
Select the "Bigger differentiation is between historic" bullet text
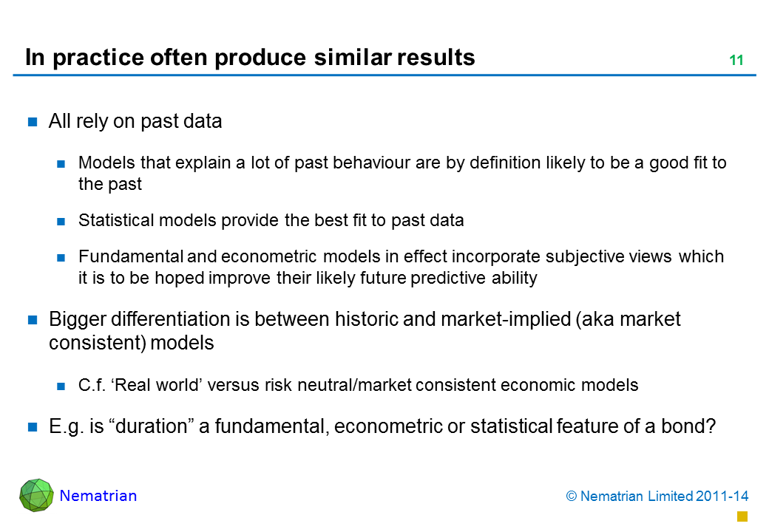pyautogui.click(x=365, y=330)
